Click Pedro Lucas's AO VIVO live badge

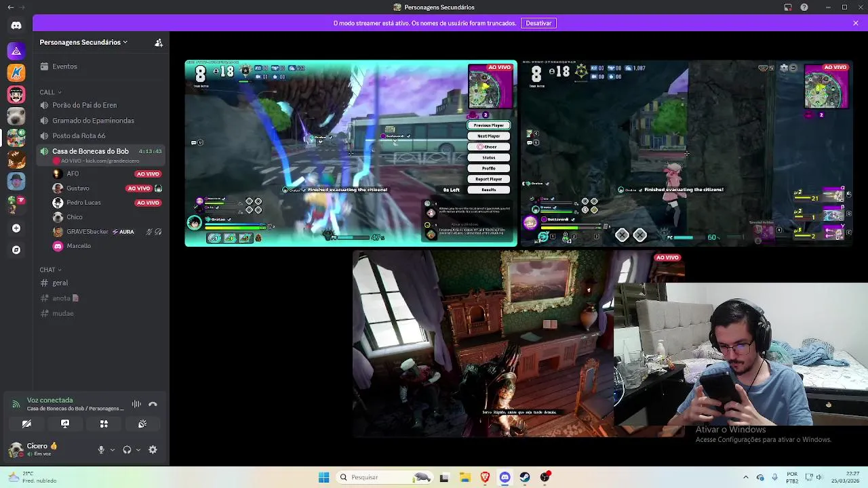click(148, 203)
